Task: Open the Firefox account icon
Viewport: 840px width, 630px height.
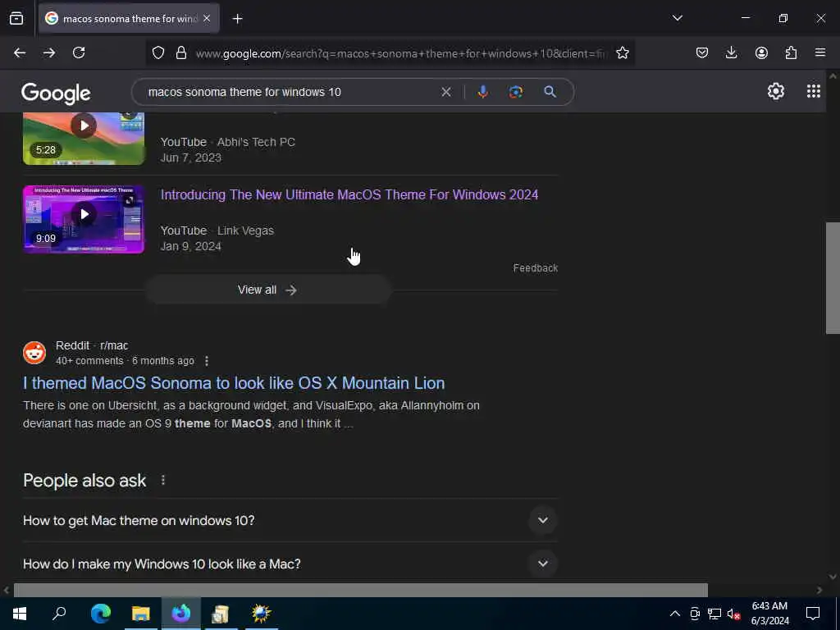Action: 761,52
